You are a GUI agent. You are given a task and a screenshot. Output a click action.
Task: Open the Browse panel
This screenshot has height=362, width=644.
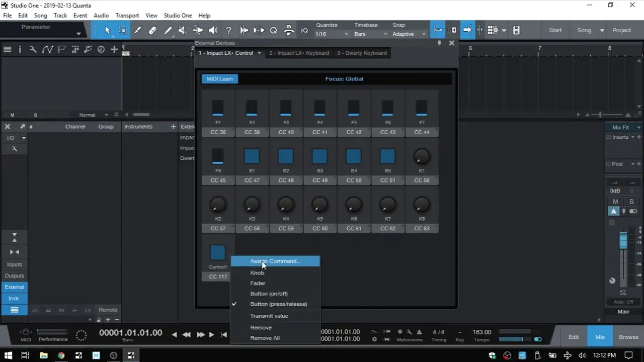point(628,337)
